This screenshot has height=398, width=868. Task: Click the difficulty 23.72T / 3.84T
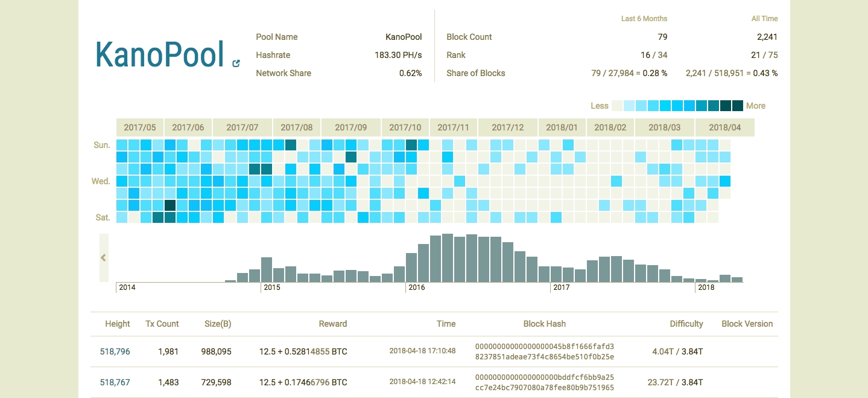coord(676,382)
